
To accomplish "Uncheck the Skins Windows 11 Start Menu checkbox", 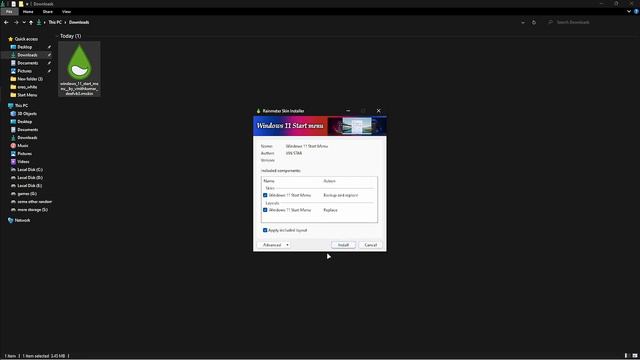I will pos(265,195).
